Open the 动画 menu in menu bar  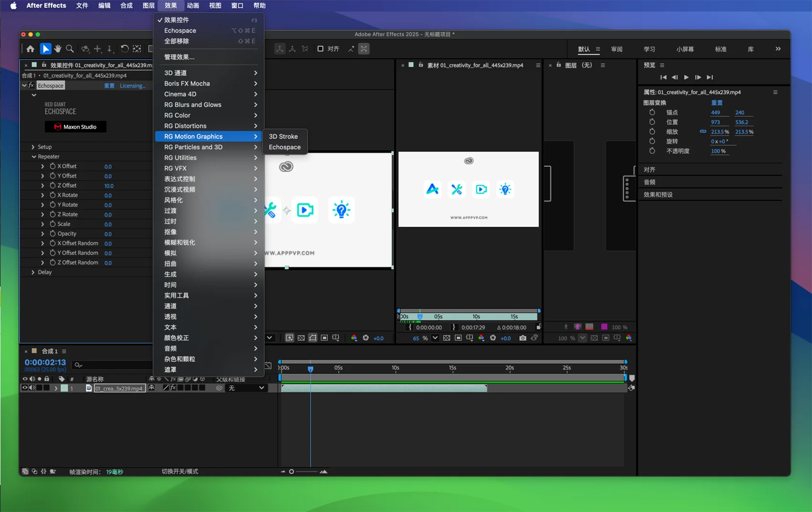193,6
